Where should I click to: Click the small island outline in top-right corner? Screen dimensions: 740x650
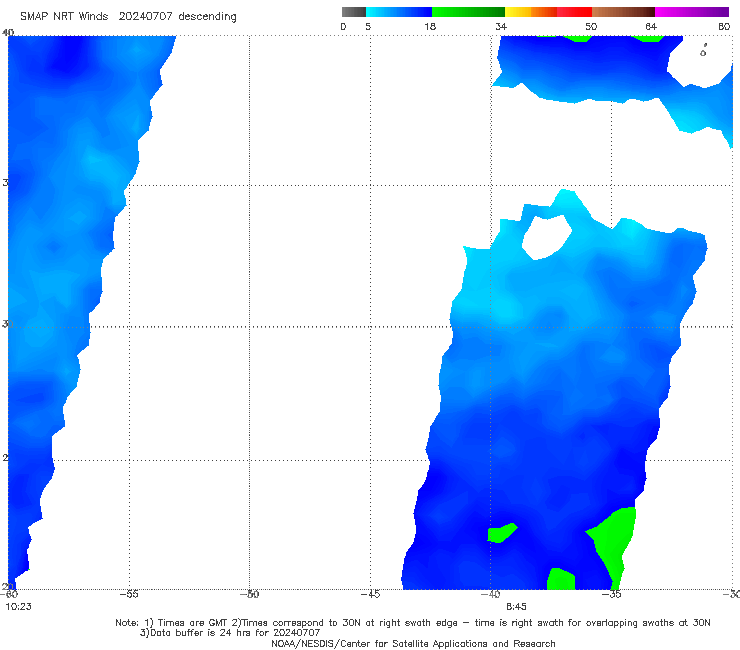click(703, 51)
